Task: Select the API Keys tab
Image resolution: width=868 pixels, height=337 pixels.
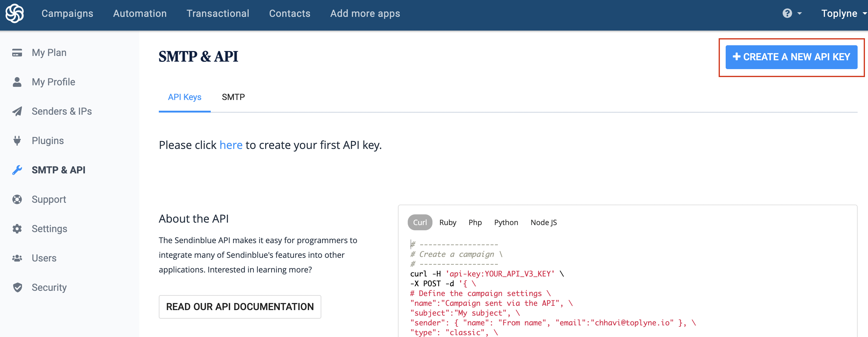Action: [184, 97]
